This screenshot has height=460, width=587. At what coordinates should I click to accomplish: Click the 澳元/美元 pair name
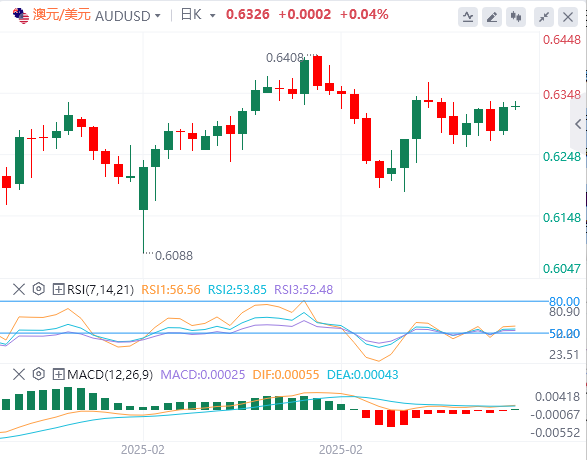tap(62, 15)
